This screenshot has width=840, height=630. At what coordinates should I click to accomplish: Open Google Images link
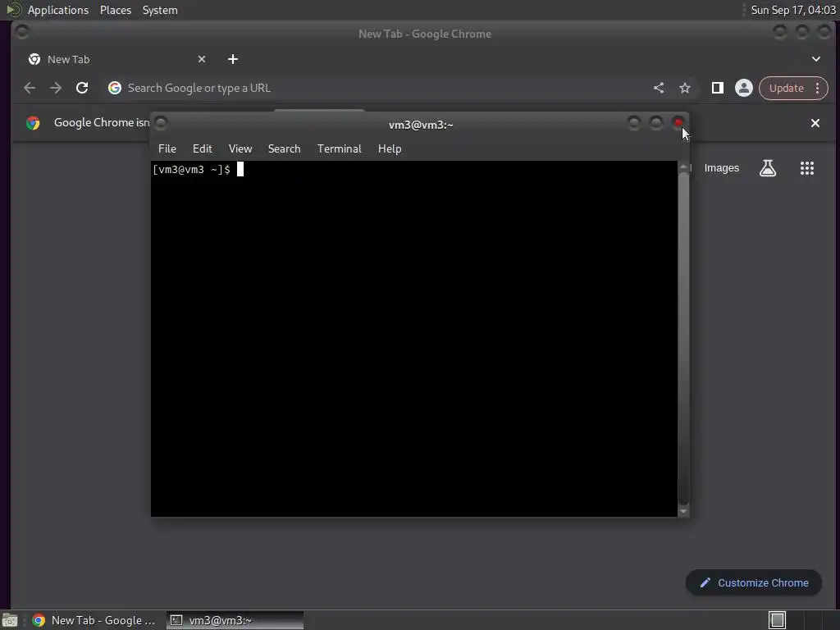click(x=722, y=168)
